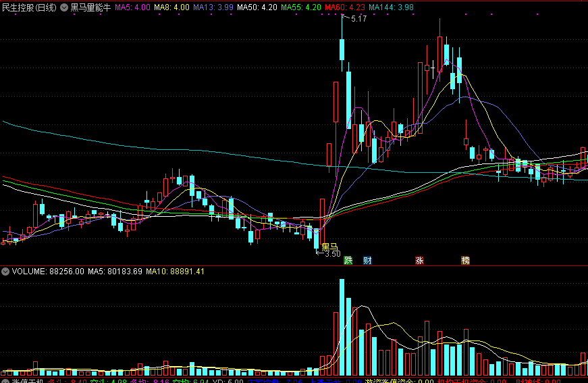
Task: Open the VOLUME indicator dropdown circle
Action: 5,272
